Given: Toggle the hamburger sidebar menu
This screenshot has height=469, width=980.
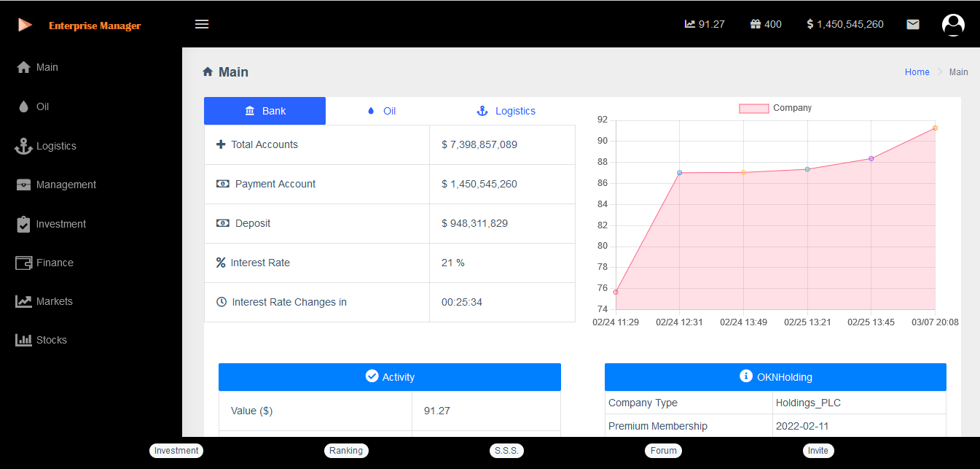Looking at the screenshot, I should pyautogui.click(x=202, y=24).
